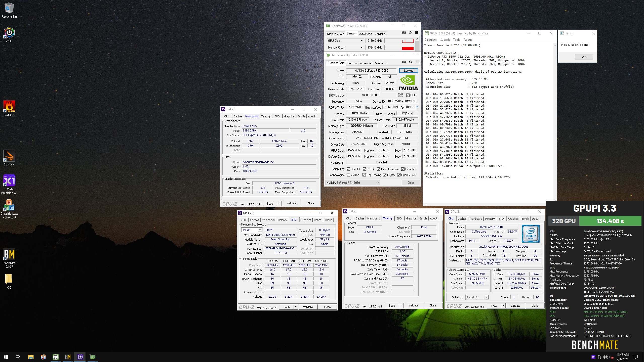Click GPU Clock red sensor graph
The width and height of the screenshot is (644, 362).
tap(399, 41)
